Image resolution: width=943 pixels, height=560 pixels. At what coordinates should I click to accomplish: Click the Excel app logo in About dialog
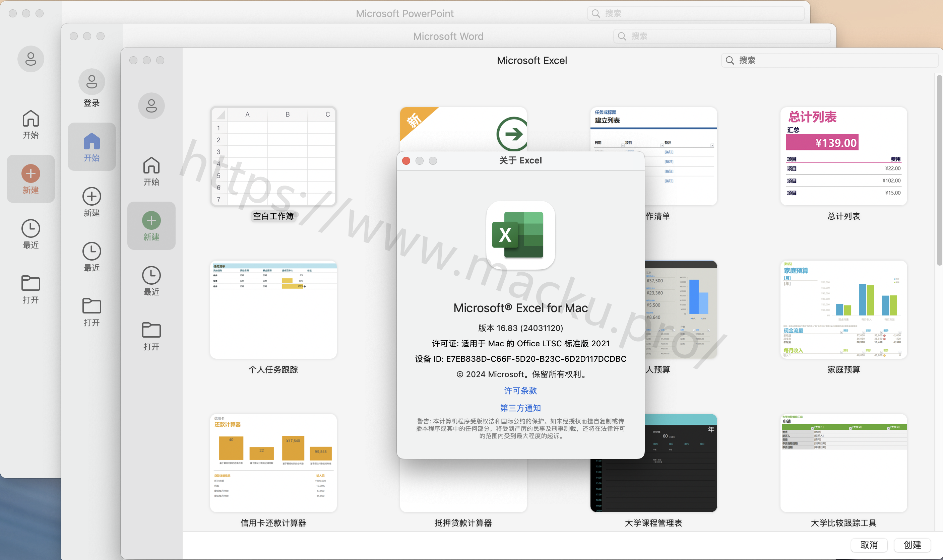(520, 235)
